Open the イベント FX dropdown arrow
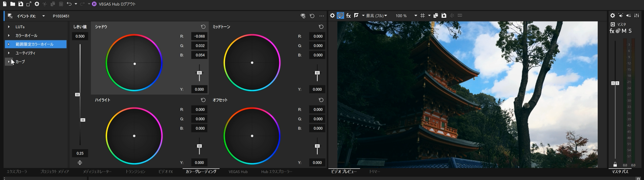This screenshot has height=180, width=644. (44, 16)
